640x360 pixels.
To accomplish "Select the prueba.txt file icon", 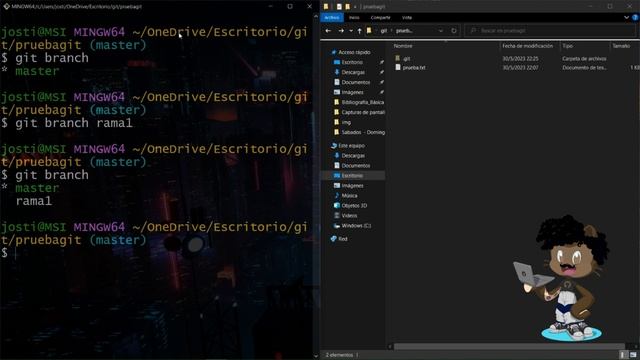I will pos(398,67).
